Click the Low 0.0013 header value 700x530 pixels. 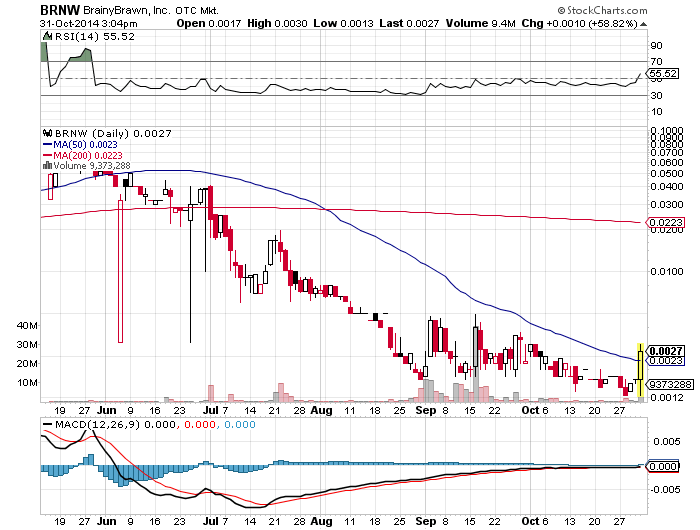(x=343, y=23)
